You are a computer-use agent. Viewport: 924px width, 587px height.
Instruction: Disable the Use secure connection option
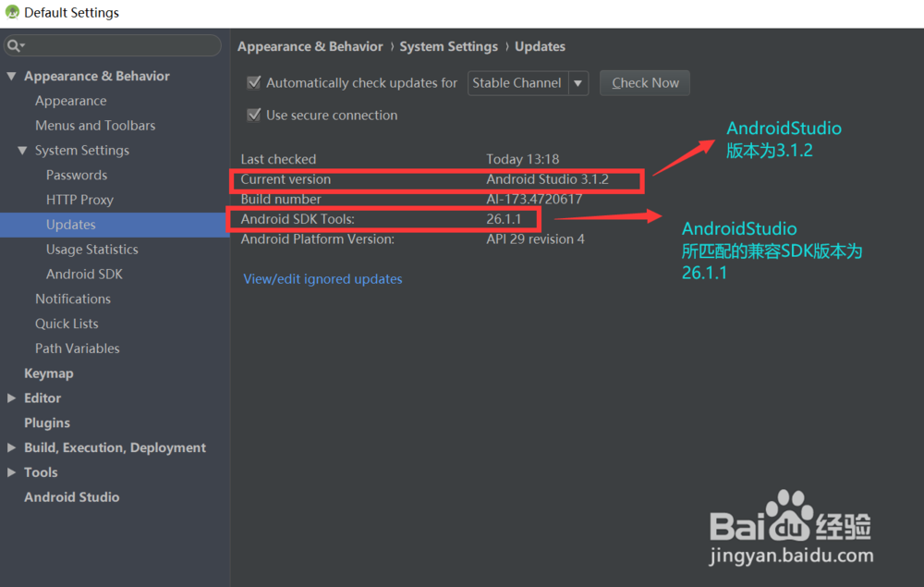tap(253, 115)
